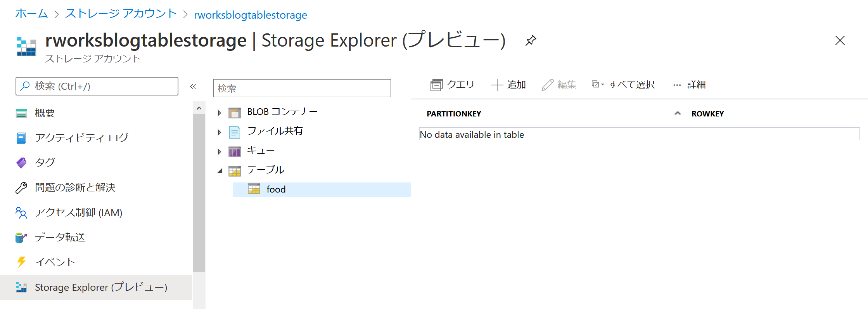Click the lightning bolt イベント icon

21,262
